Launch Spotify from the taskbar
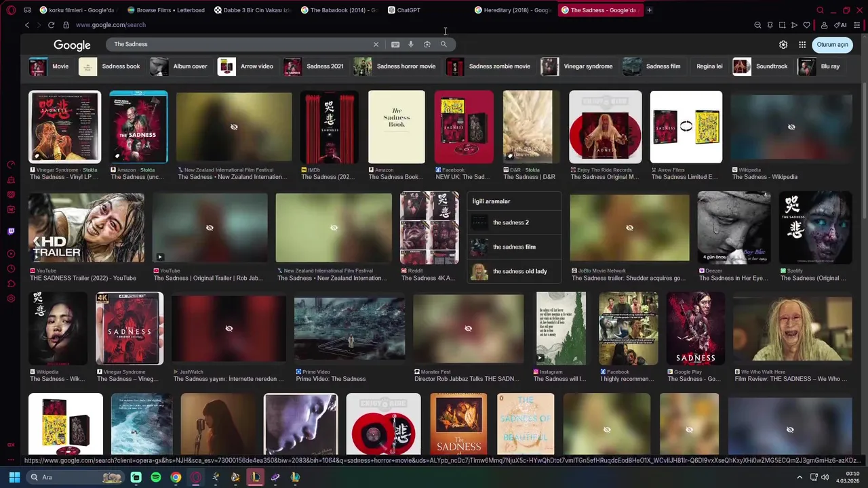Screen dimensions: 868x488 (156, 477)
